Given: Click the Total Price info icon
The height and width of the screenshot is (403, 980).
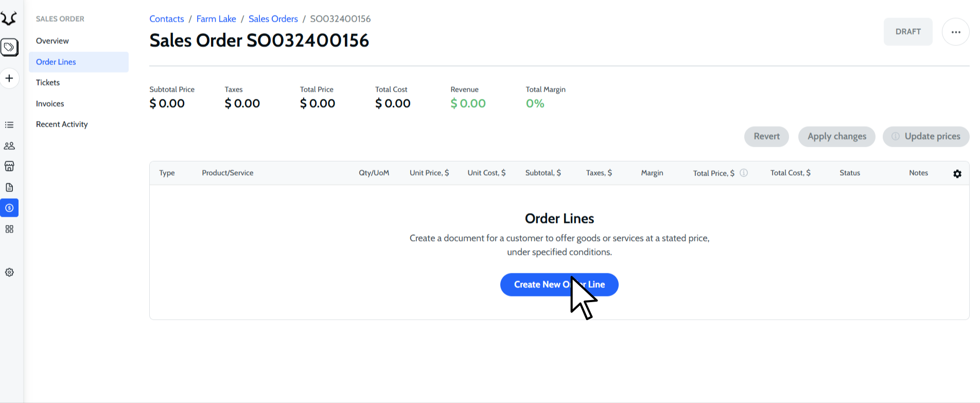Looking at the screenshot, I should (x=744, y=173).
